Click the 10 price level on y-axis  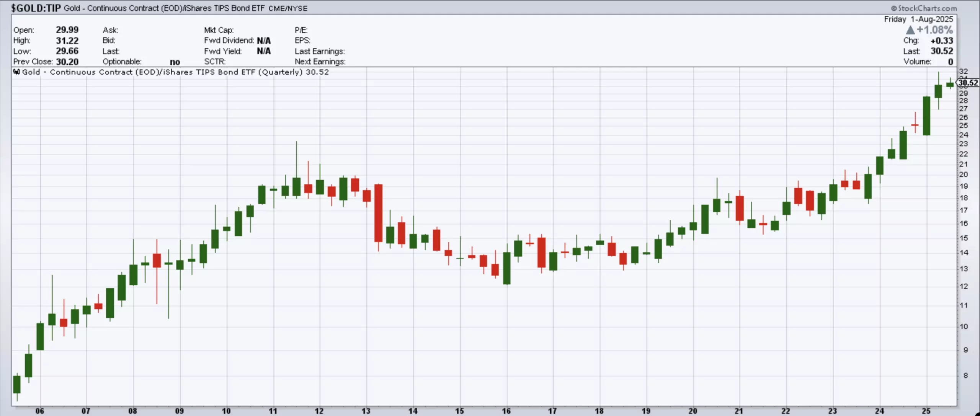tap(964, 326)
